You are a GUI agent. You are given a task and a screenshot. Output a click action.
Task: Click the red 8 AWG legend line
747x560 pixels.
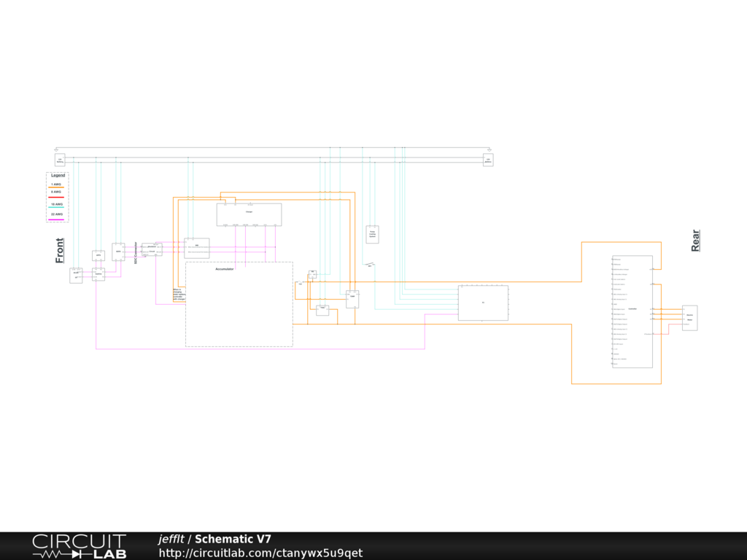(56, 197)
